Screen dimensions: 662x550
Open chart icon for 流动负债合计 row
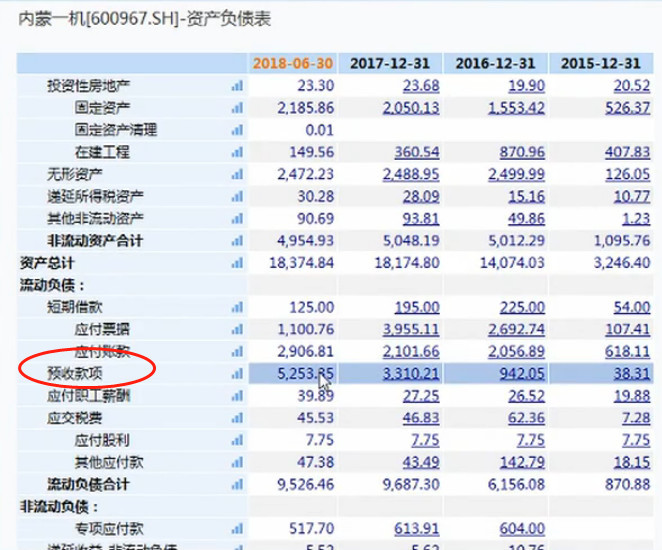(237, 484)
